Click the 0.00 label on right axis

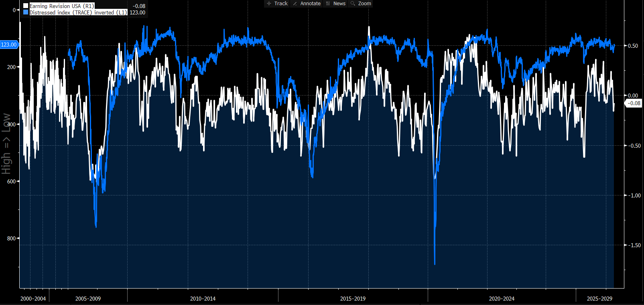coord(633,96)
